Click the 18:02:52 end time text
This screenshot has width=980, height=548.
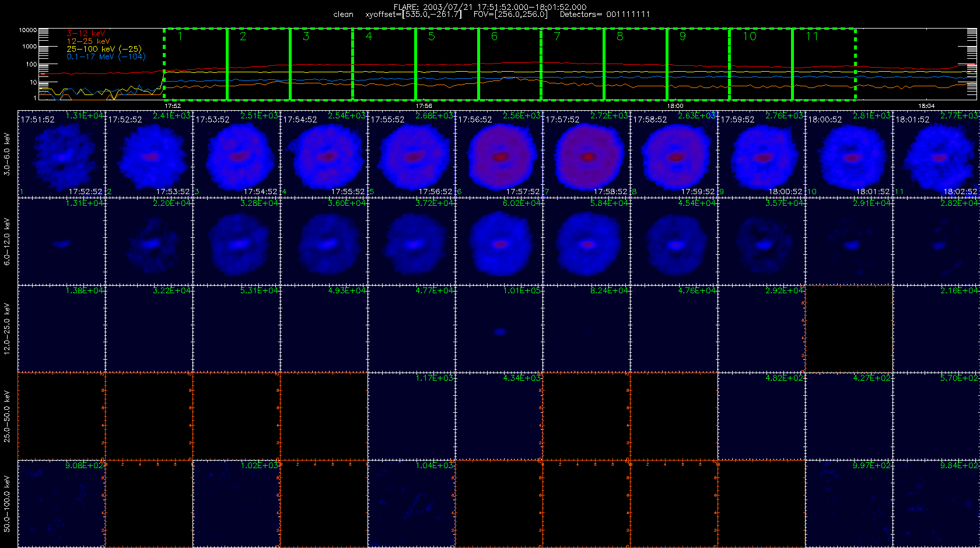(x=960, y=191)
